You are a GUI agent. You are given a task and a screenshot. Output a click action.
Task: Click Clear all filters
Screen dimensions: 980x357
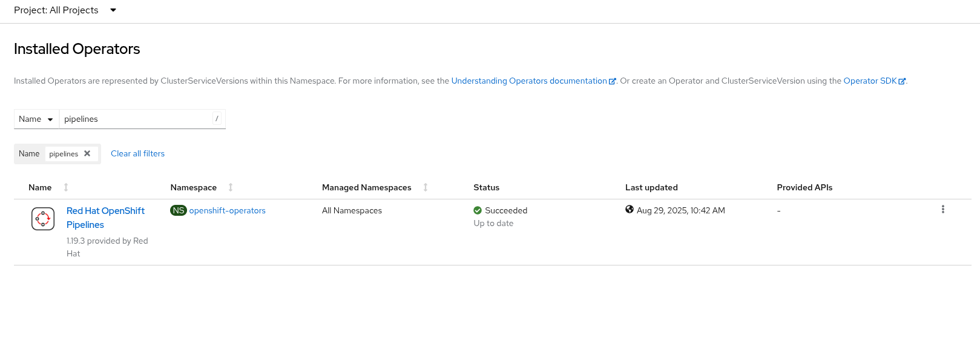pos(137,154)
